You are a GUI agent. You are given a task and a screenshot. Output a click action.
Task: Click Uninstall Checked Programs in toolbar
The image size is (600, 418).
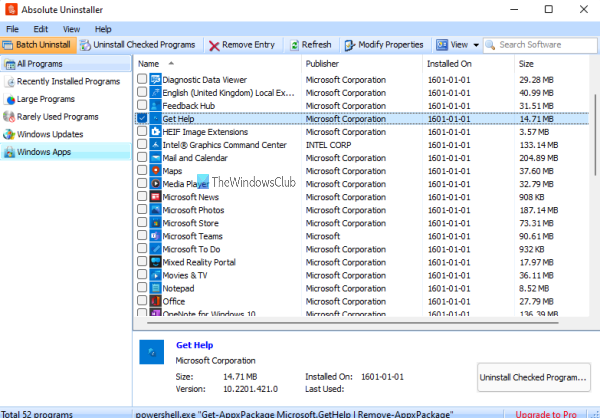[138, 45]
